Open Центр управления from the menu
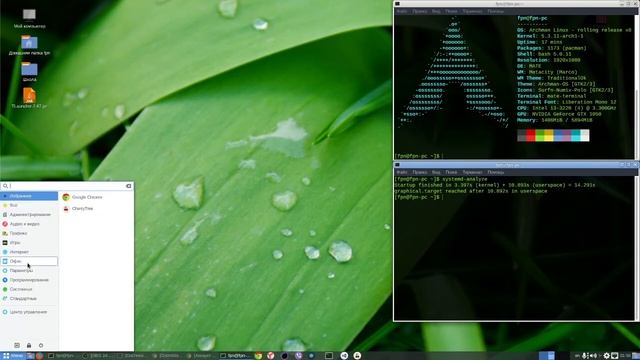This screenshot has width=640, height=360. click(x=29, y=312)
